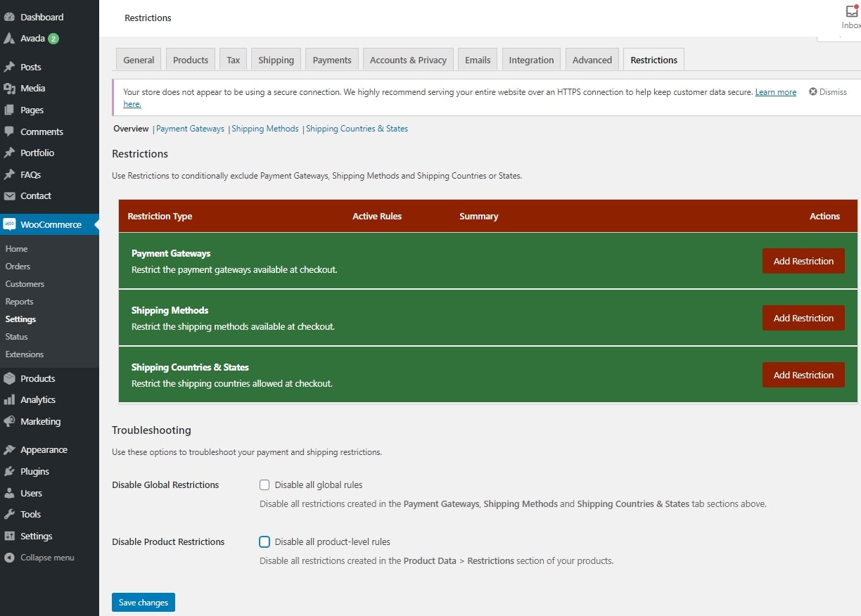Screen dimensions: 861x616
Task: Open WooCommerce Orders submenu item
Action: coord(18,267)
